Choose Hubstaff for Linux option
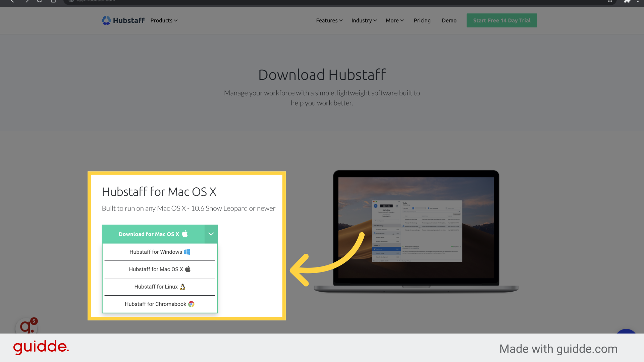Image resolution: width=644 pixels, height=362 pixels. [160, 287]
